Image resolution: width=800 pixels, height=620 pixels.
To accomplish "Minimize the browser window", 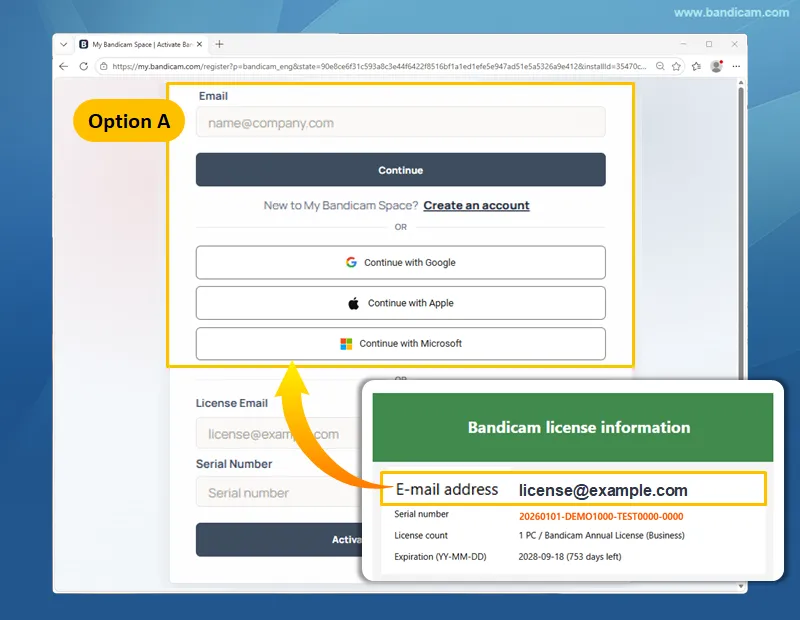I will tap(684, 44).
